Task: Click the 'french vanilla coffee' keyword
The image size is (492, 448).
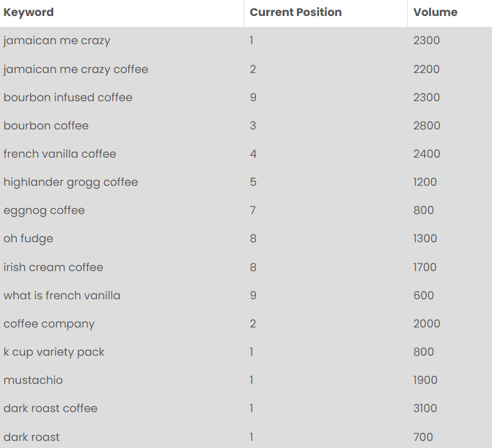Action: coord(60,154)
